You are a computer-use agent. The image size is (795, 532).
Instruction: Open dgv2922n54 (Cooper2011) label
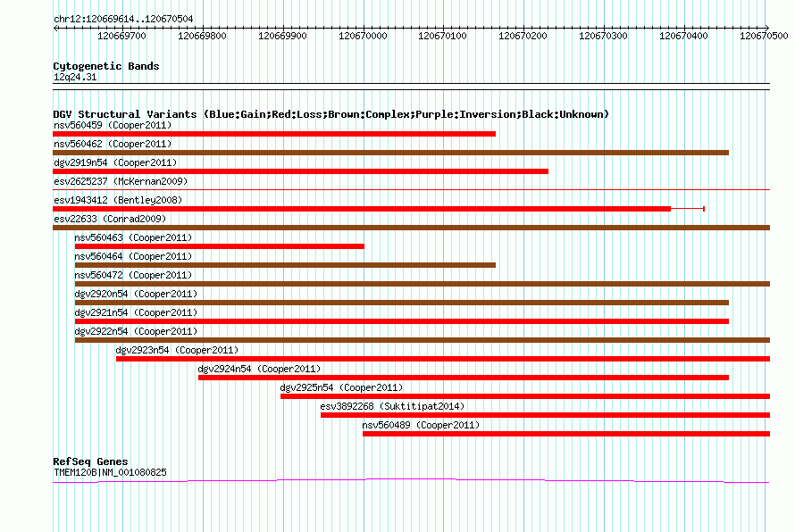tap(136, 331)
